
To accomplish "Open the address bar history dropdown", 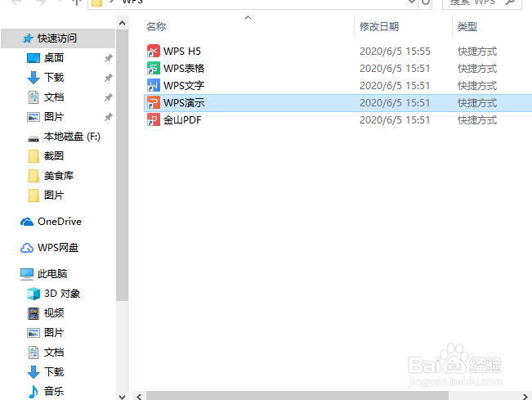I will coord(412,2).
